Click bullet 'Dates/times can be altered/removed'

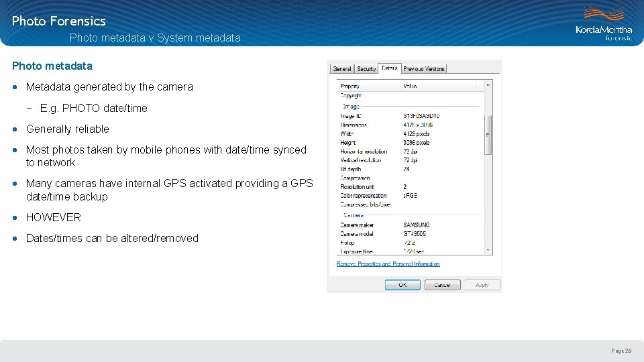coord(112,239)
